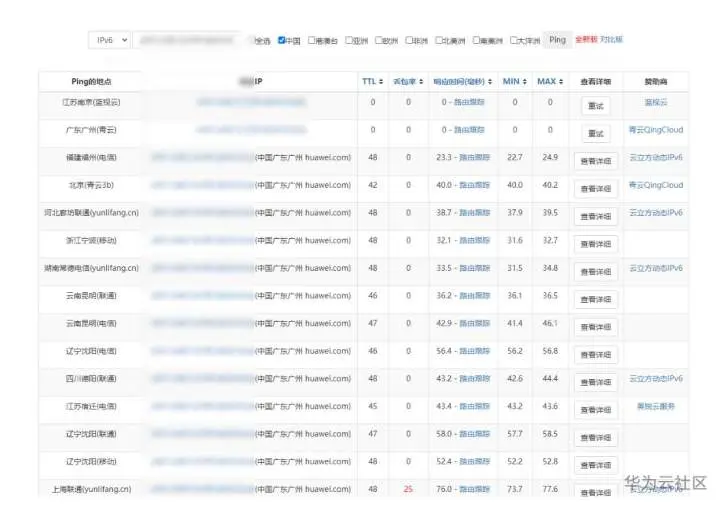Sort by the 响应时间(毫秒) column
Screen dimensions: 720x509
pos(463,81)
